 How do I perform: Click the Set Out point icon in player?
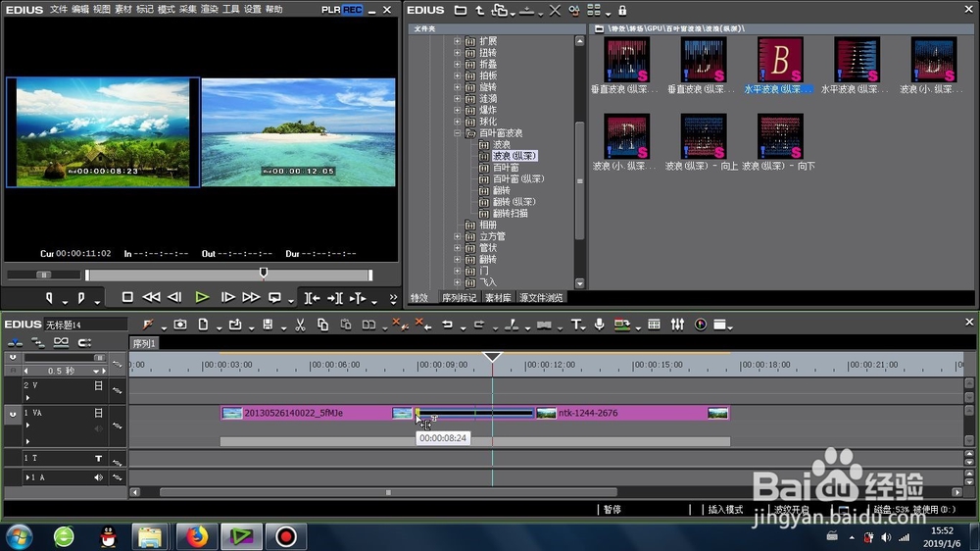(x=81, y=298)
